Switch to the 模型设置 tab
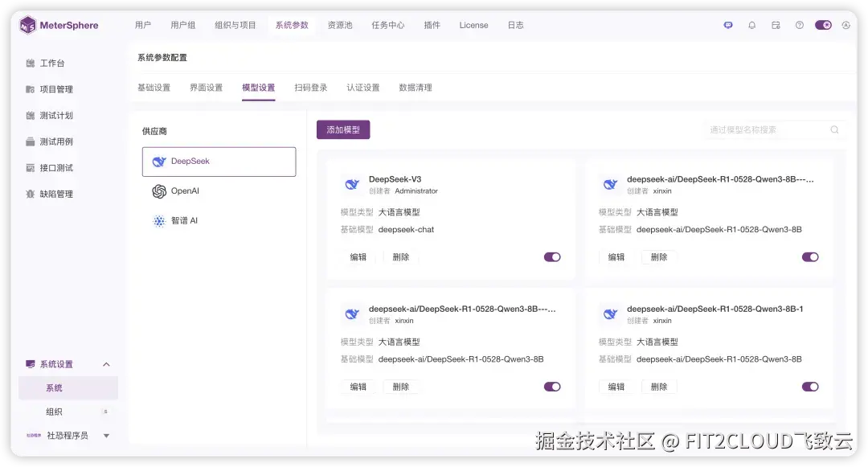Viewport: 868px width, 467px height. (259, 88)
